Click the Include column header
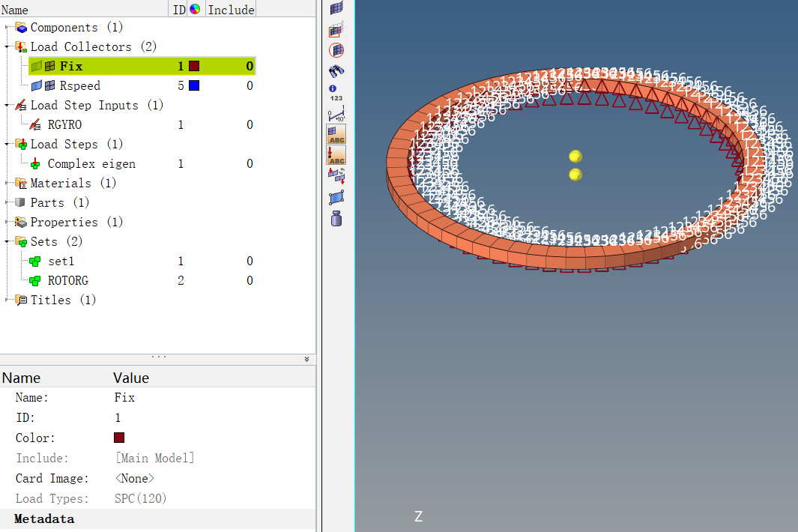Screen dimensions: 798x532 click(x=231, y=10)
